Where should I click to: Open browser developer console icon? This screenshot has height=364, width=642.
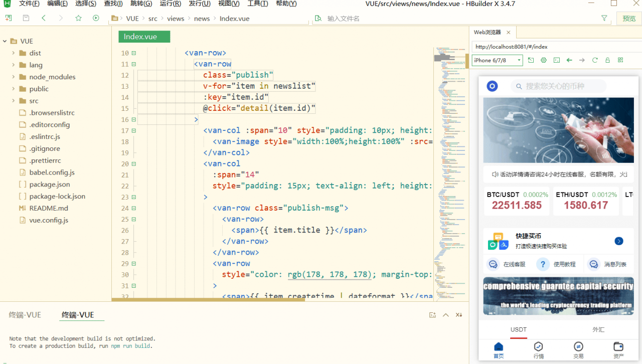click(x=556, y=60)
